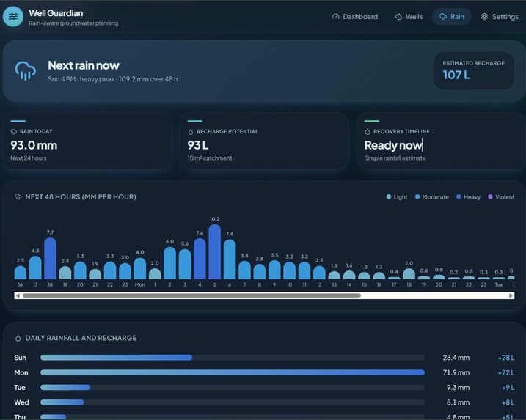The image size is (526, 420).
Task: Open the Dashboard tab
Action: pyautogui.click(x=355, y=16)
